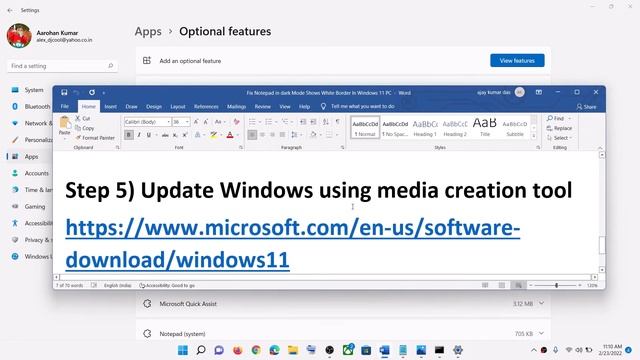
Task: Copy the selected text
Action: (84, 128)
